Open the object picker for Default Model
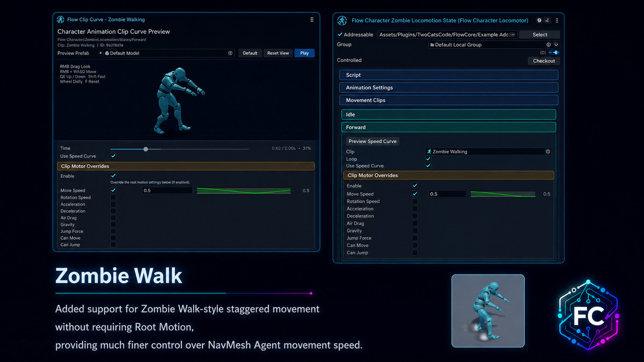 click(230, 53)
